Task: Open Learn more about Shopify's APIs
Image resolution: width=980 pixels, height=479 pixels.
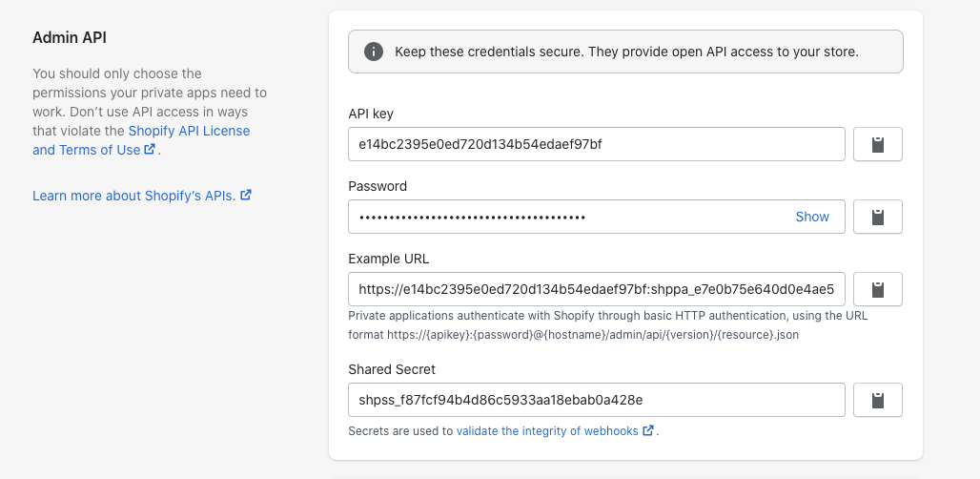Action: click(133, 196)
